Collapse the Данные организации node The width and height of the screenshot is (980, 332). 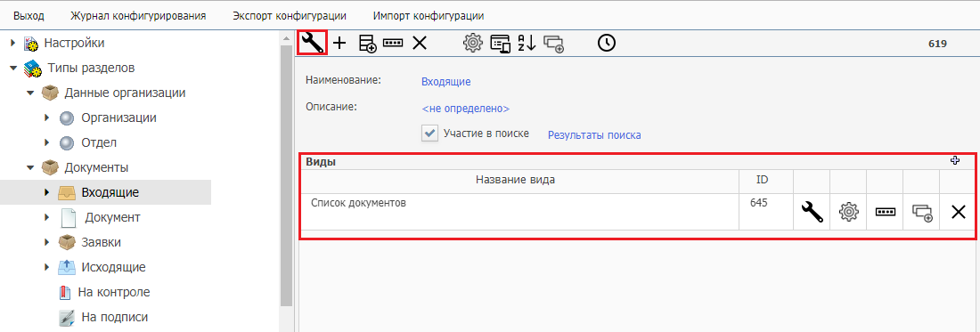[30, 93]
